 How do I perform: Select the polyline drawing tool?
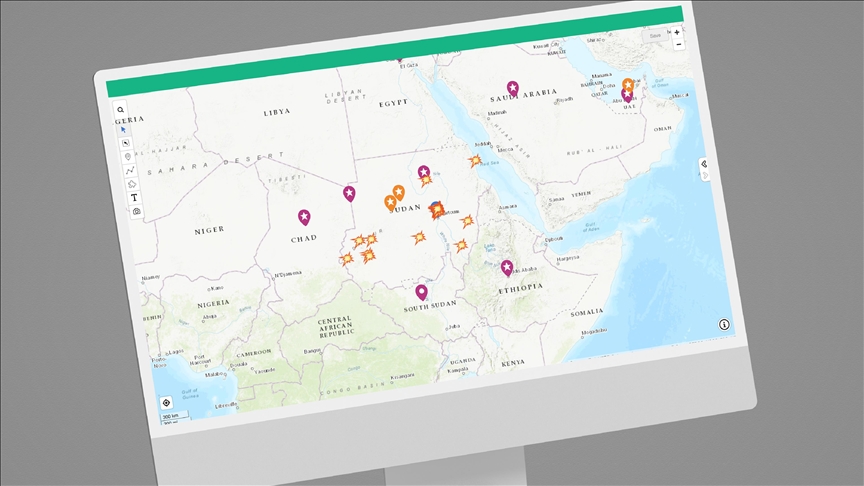(129, 170)
